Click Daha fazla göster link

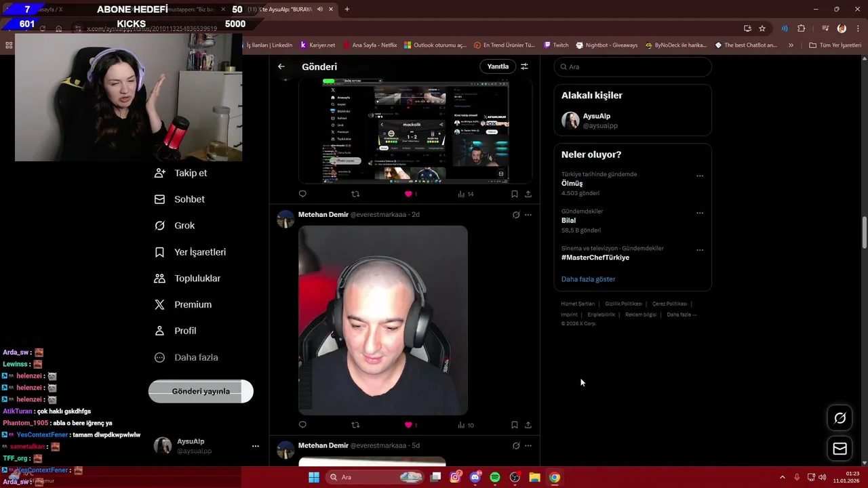coord(588,279)
